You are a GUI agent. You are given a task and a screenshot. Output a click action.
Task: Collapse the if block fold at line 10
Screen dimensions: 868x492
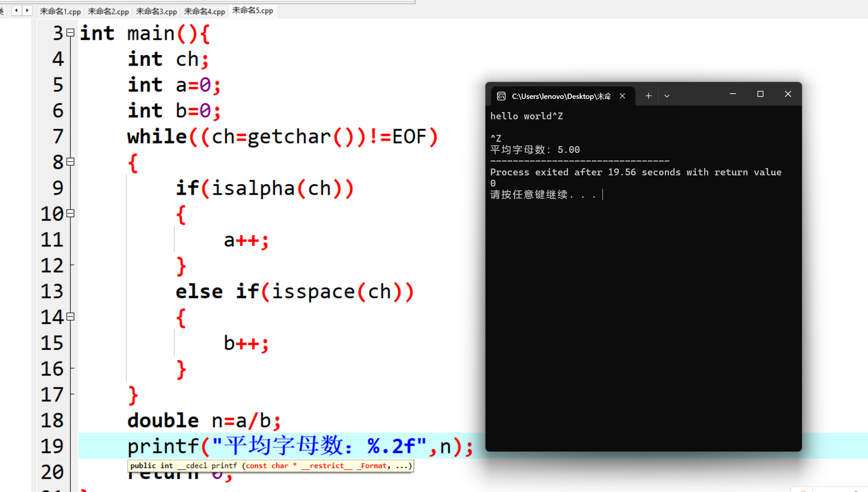70,213
